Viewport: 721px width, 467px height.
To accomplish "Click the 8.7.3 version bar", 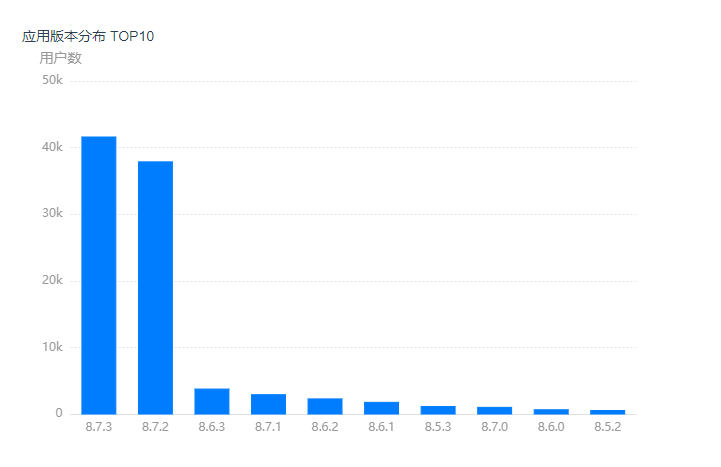I will pos(98,275).
